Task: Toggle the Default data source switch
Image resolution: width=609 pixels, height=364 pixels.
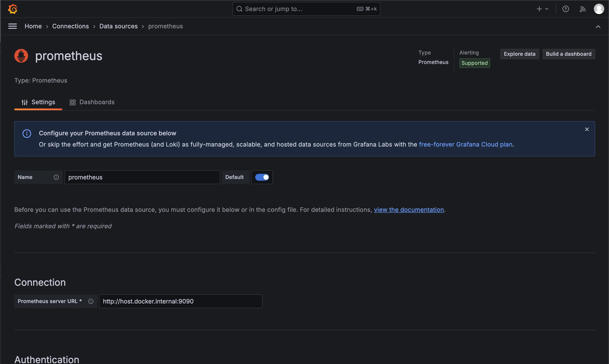Action: click(262, 177)
